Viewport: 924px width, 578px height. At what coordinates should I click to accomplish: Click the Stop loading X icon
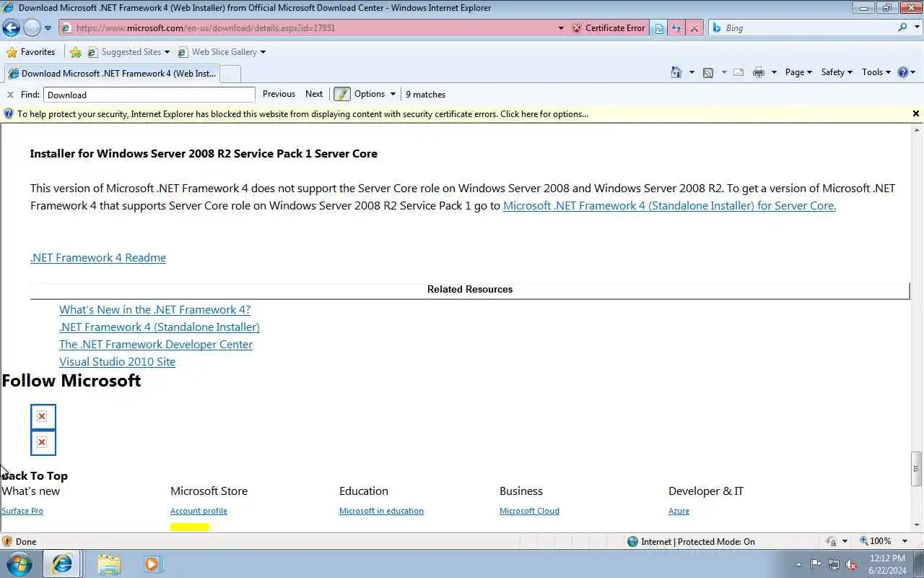(x=694, y=28)
